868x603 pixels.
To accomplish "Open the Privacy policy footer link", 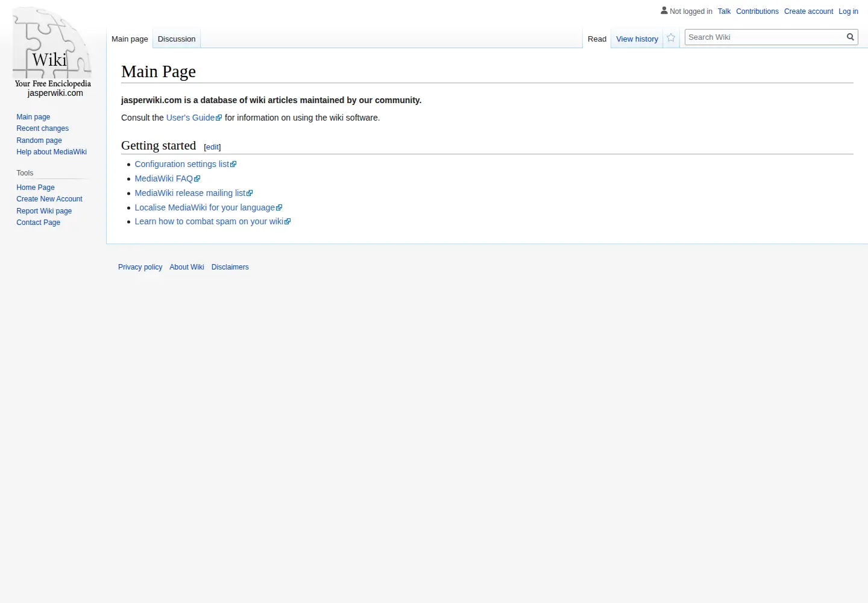I will click(140, 267).
